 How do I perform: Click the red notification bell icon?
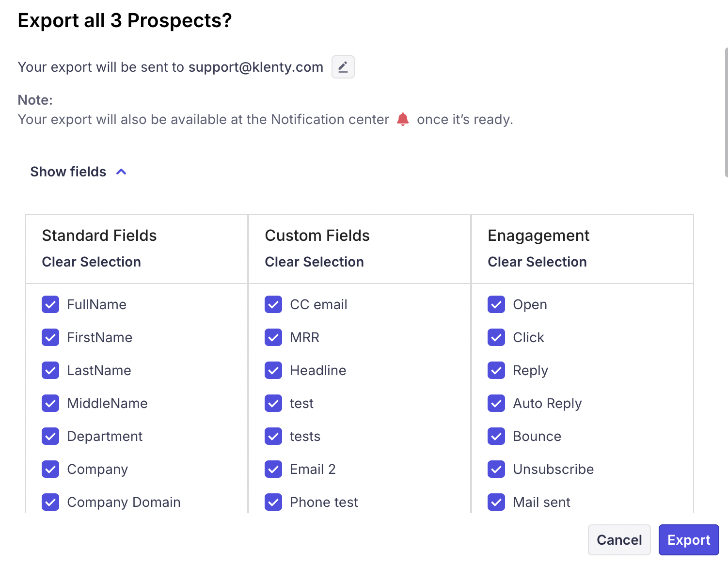coord(403,119)
